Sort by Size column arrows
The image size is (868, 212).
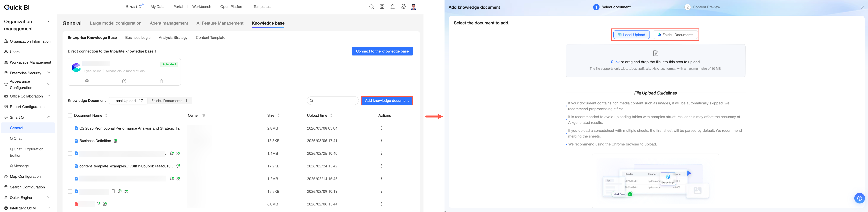point(279,116)
